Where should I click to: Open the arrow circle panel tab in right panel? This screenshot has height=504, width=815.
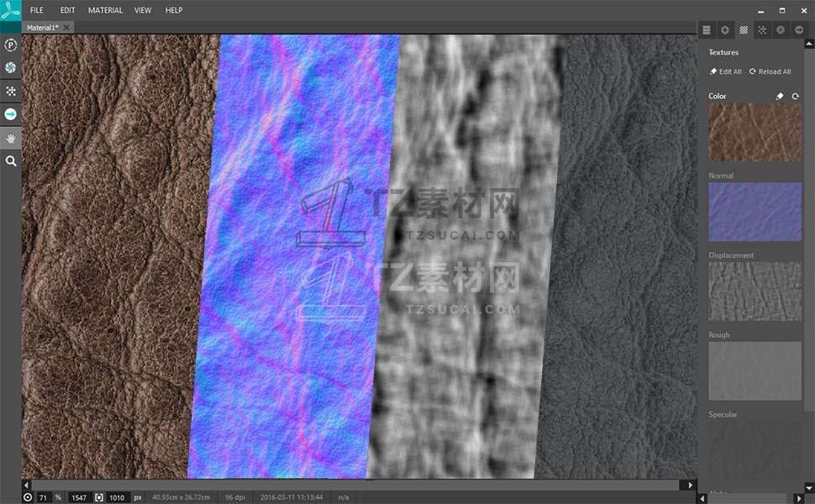pos(799,30)
